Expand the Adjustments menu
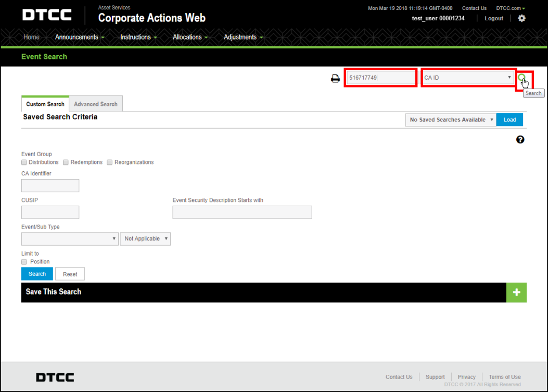548x392 pixels. (x=243, y=37)
